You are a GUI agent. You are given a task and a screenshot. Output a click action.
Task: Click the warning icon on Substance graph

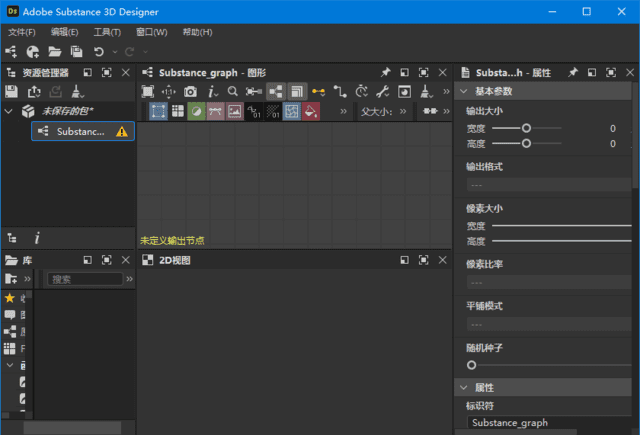click(x=122, y=131)
